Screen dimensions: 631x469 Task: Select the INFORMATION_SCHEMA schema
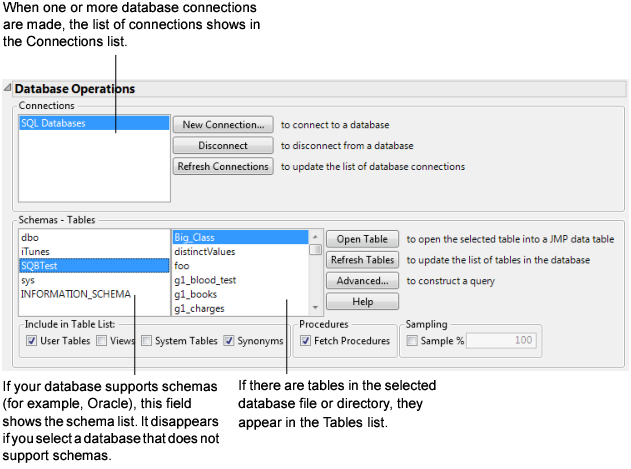point(94,294)
